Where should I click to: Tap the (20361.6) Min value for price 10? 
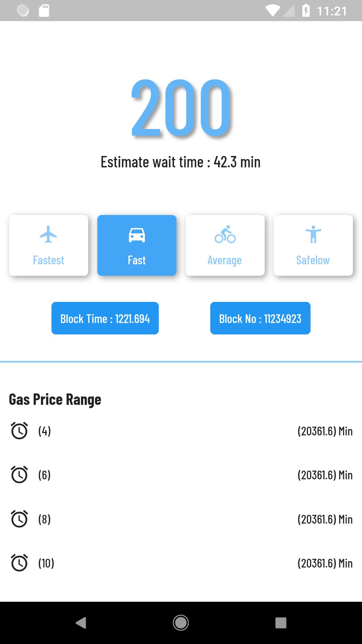325,563
